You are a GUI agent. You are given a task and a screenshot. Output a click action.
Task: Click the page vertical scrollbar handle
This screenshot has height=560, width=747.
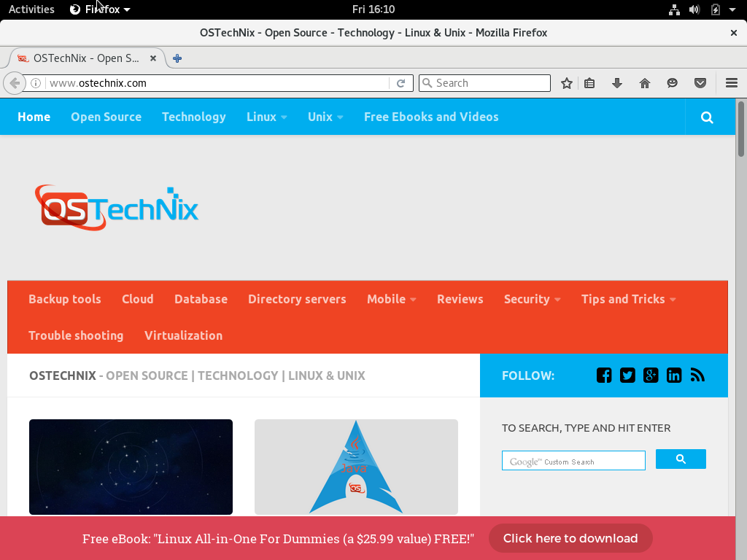point(741,128)
